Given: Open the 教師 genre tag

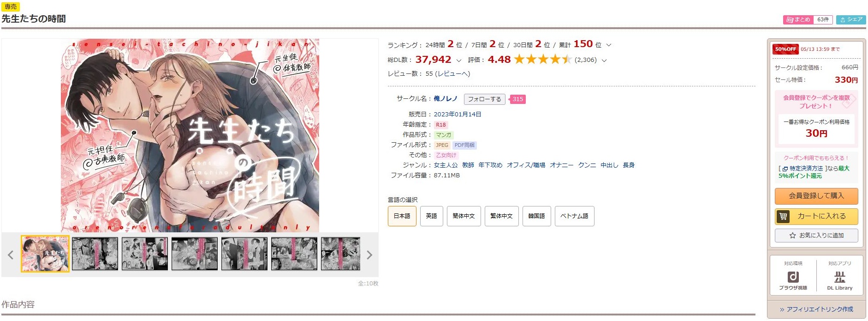Looking at the screenshot, I should click(x=468, y=165).
